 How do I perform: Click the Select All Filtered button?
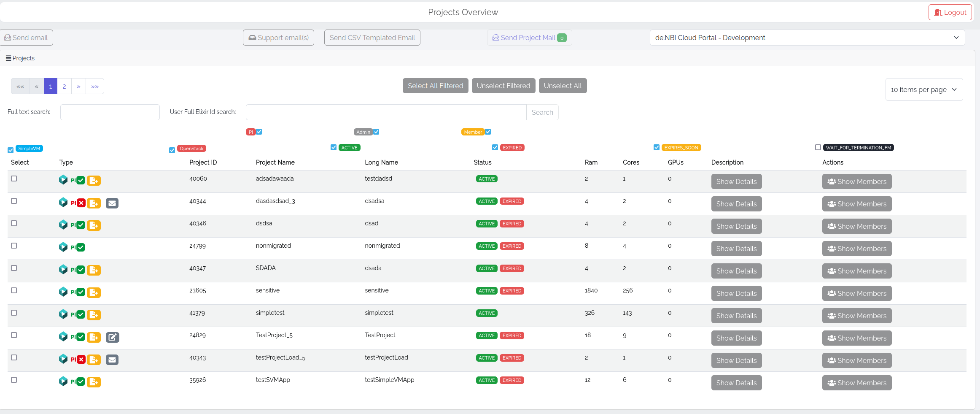pos(435,86)
